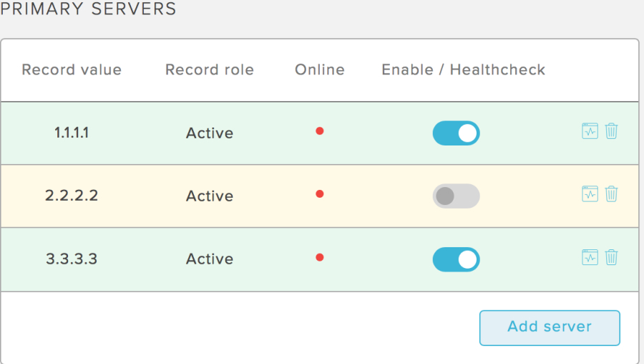Disable the toggle for server 1.1.1.1
This screenshot has height=364, width=644.
pos(456,133)
